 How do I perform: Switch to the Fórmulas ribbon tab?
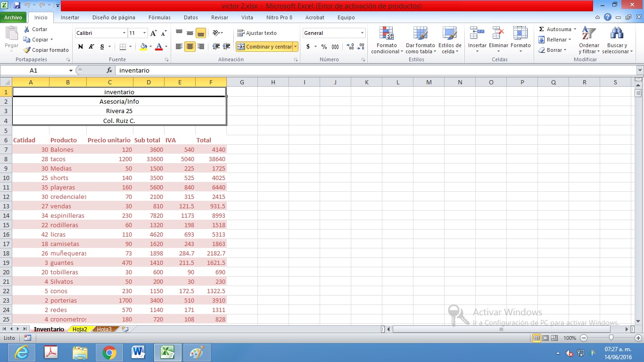coord(159,17)
